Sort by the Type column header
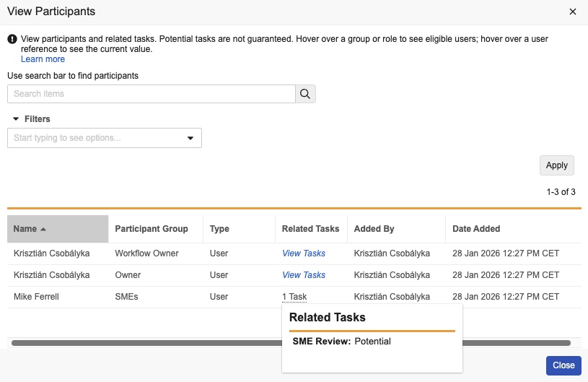This screenshot has width=588, height=382. (x=219, y=229)
